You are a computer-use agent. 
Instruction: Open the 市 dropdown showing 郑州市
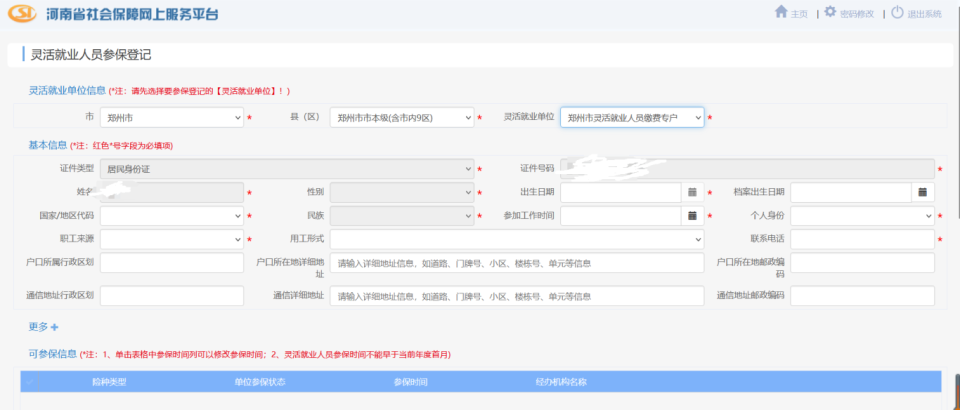coord(172,117)
